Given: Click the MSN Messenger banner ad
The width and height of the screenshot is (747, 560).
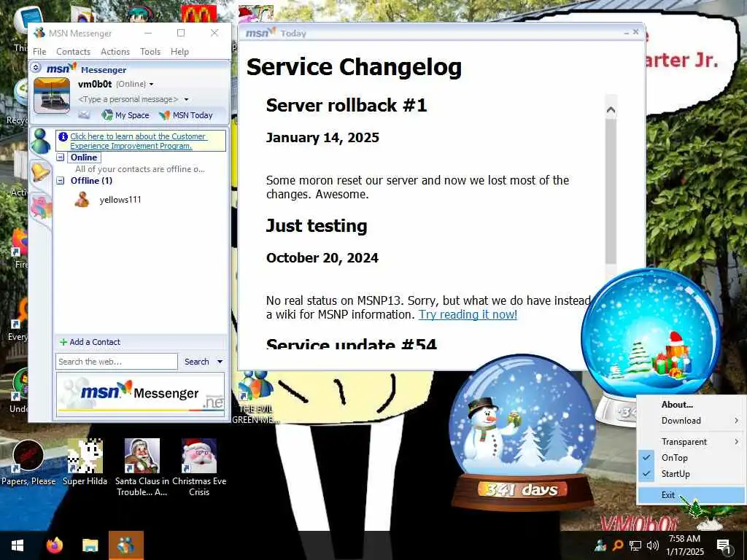Looking at the screenshot, I should click(x=141, y=394).
